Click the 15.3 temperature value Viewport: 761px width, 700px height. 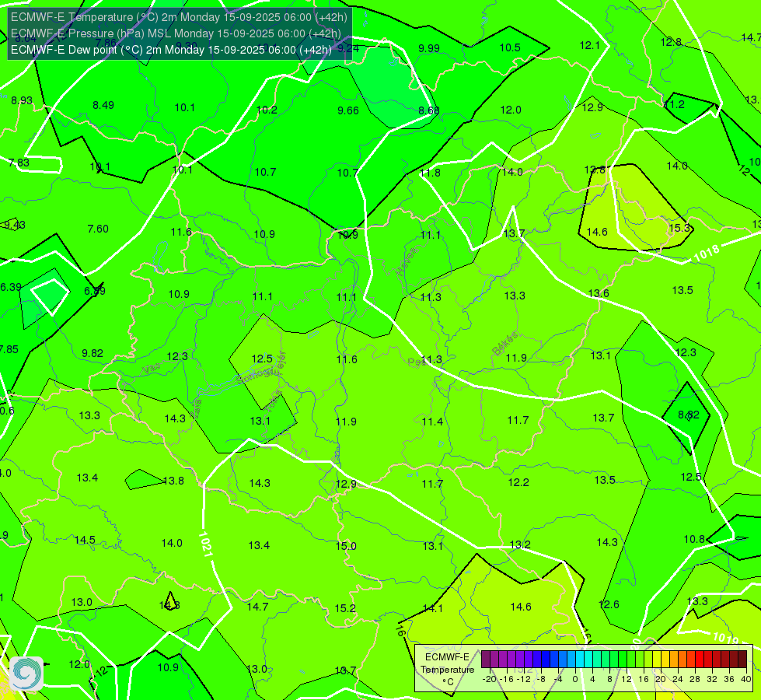click(679, 228)
